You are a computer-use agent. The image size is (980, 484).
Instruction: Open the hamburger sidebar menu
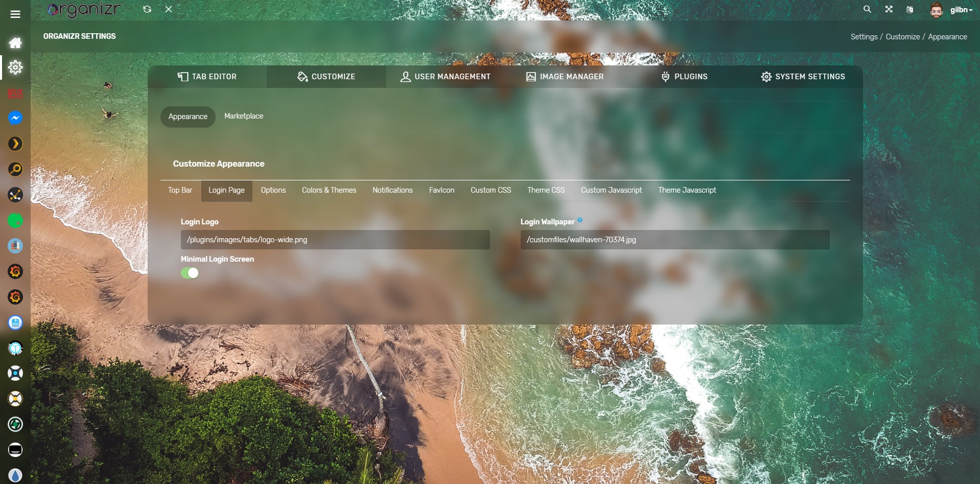[x=15, y=14]
